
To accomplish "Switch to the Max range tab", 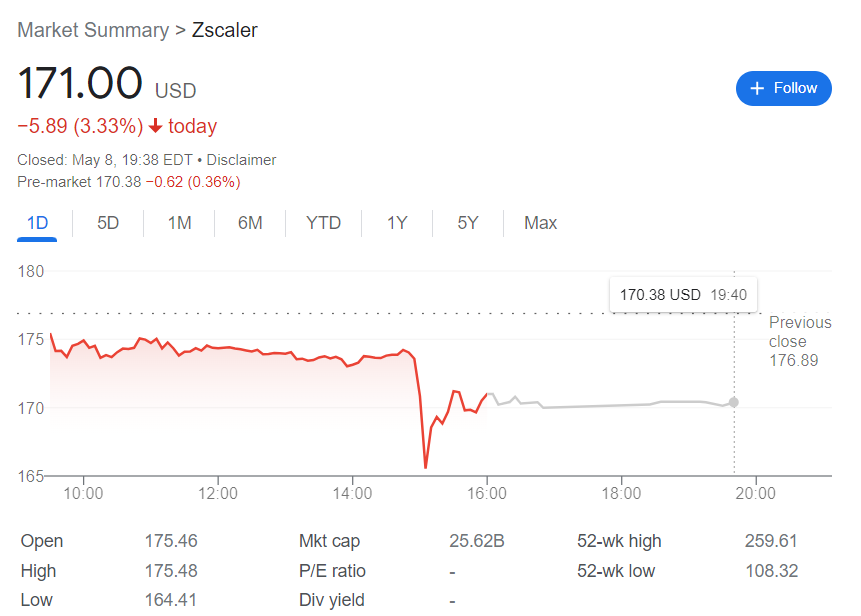I will 540,223.
